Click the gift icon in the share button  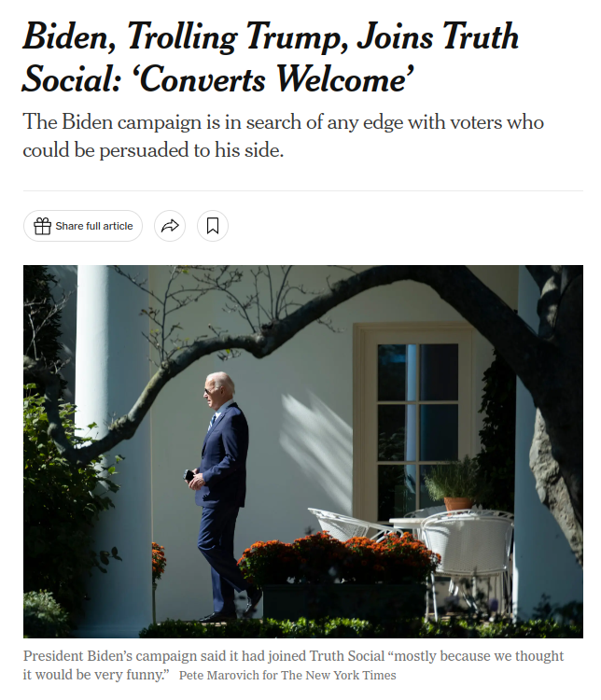click(x=42, y=226)
